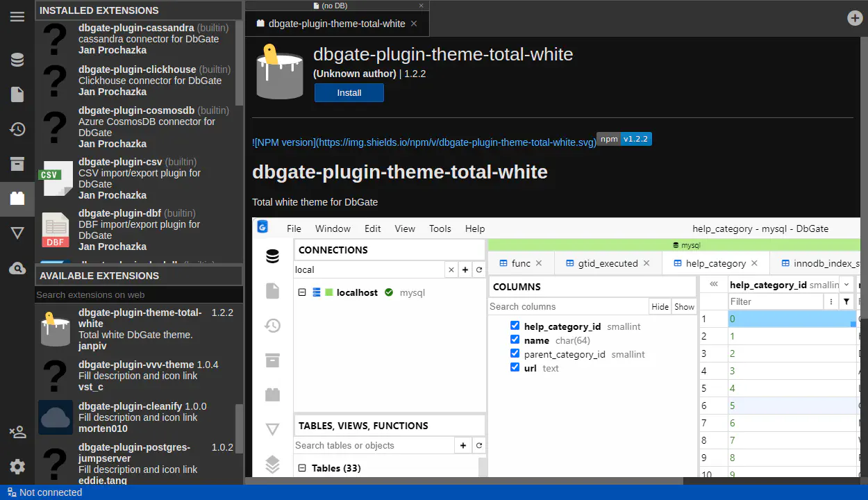This screenshot has height=500, width=868.
Task: Focus the Search extensions on web field
Action: click(x=139, y=294)
